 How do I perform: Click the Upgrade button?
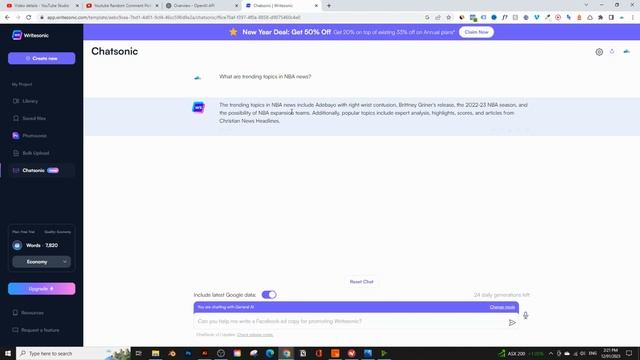pos(42,289)
